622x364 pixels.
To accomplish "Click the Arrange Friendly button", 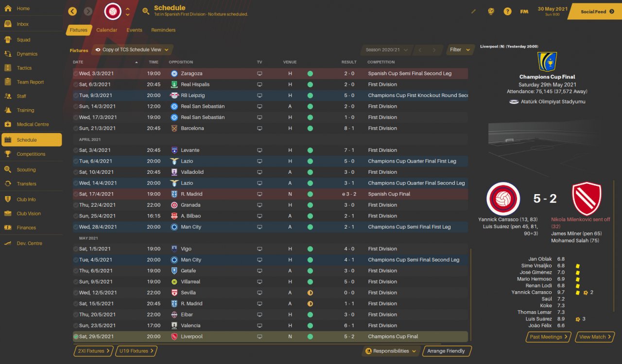I will point(446,351).
